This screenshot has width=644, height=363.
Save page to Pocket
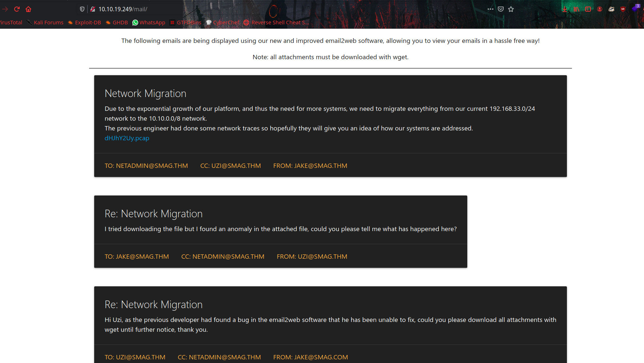pyautogui.click(x=501, y=9)
